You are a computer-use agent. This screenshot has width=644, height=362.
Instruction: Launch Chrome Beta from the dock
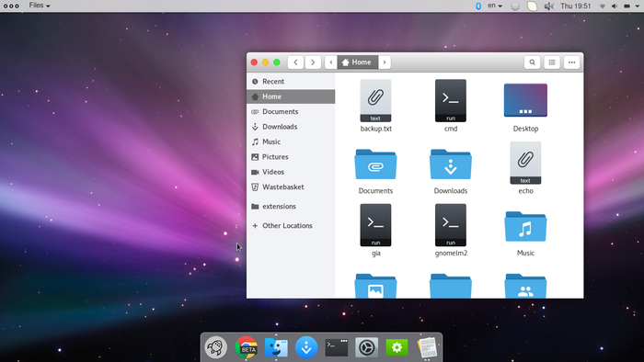point(246,347)
